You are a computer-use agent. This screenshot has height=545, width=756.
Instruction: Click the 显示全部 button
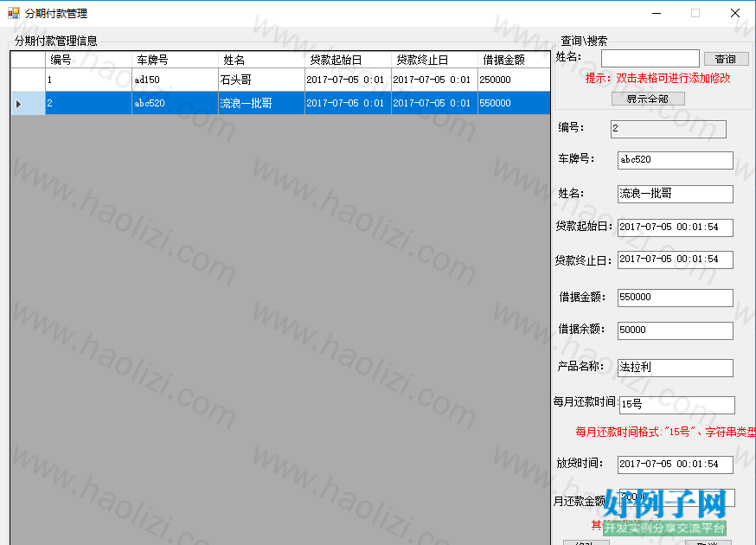tap(648, 99)
